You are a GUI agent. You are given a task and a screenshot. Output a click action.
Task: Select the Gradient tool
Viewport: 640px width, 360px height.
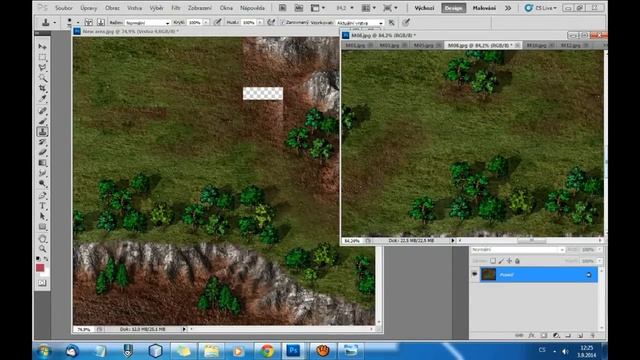[42, 163]
